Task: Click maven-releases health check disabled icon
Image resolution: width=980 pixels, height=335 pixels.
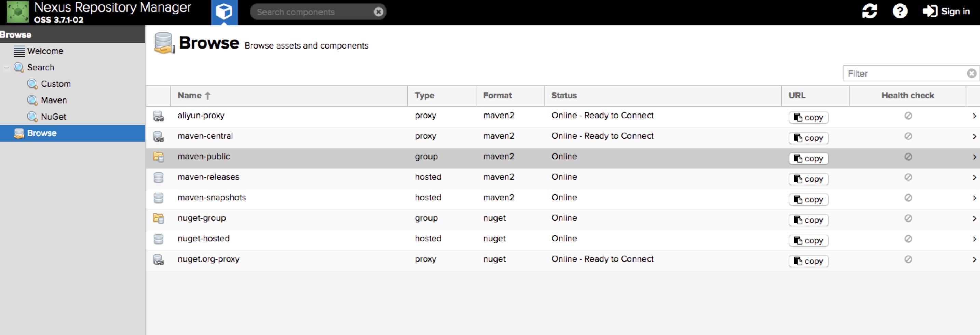Action: coord(908,177)
